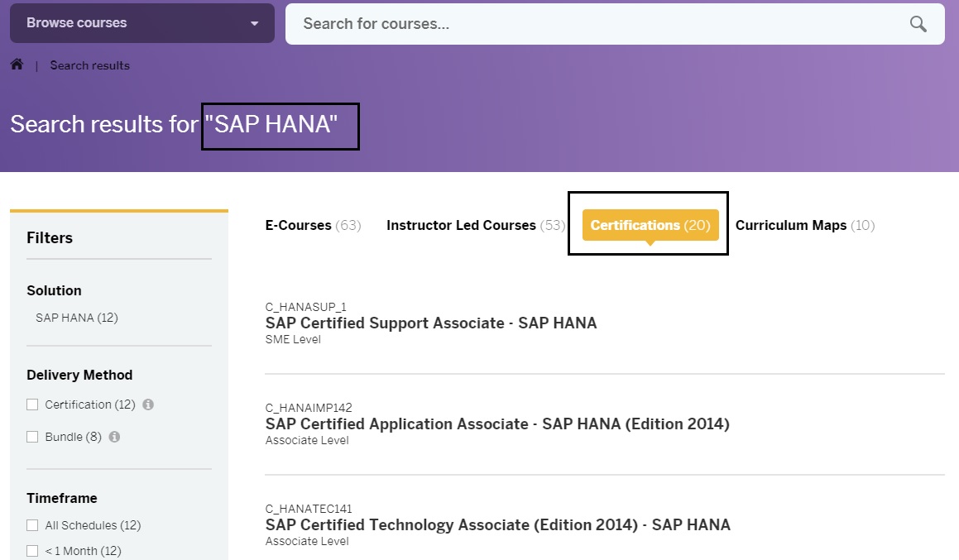Go to home via breadcrumb house icon
959x560 pixels.
(x=17, y=65)
